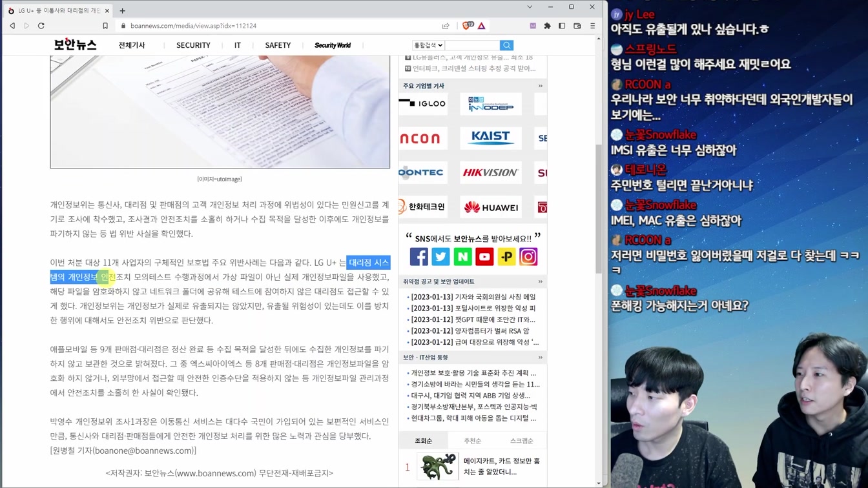Viewport: 868px width, 488px height.
Task: Switch to the 추천순 tab
Action: pos(473,441)
